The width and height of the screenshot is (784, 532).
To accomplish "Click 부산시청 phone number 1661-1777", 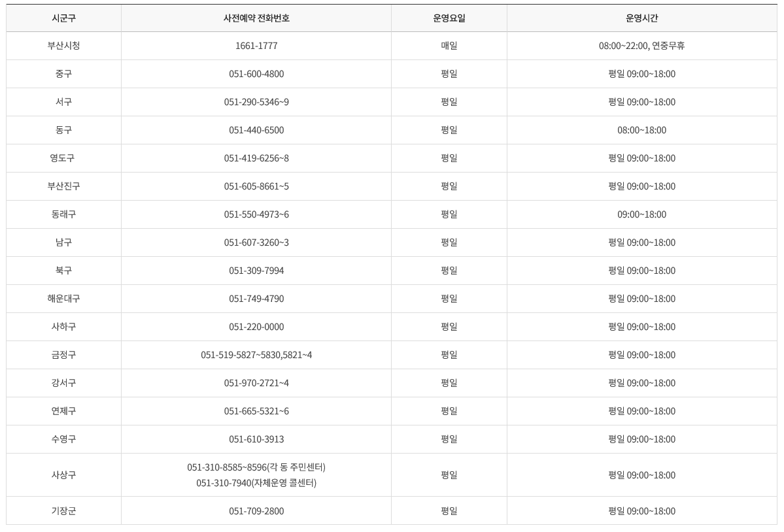I will coord(256,46).
